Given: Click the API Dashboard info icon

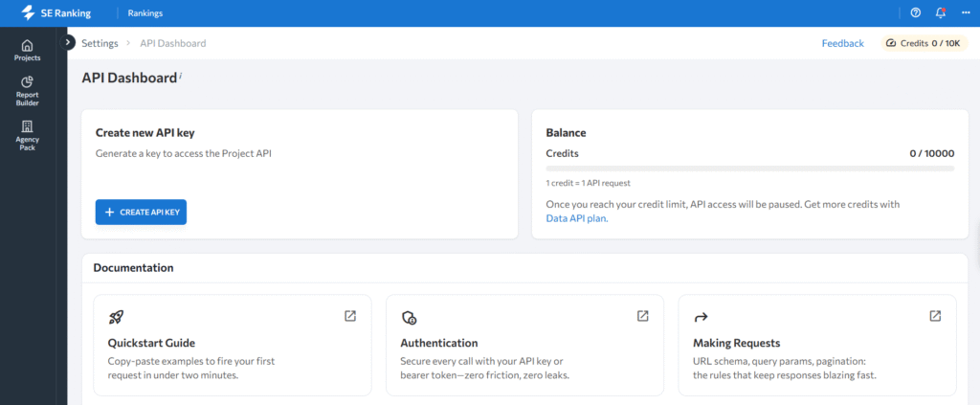Looking at the screenshot, I should 181,75.
